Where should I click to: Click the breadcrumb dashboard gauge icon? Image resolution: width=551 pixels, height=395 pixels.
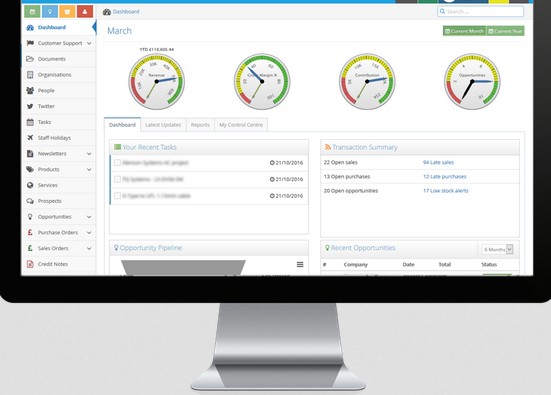point(107,12)
